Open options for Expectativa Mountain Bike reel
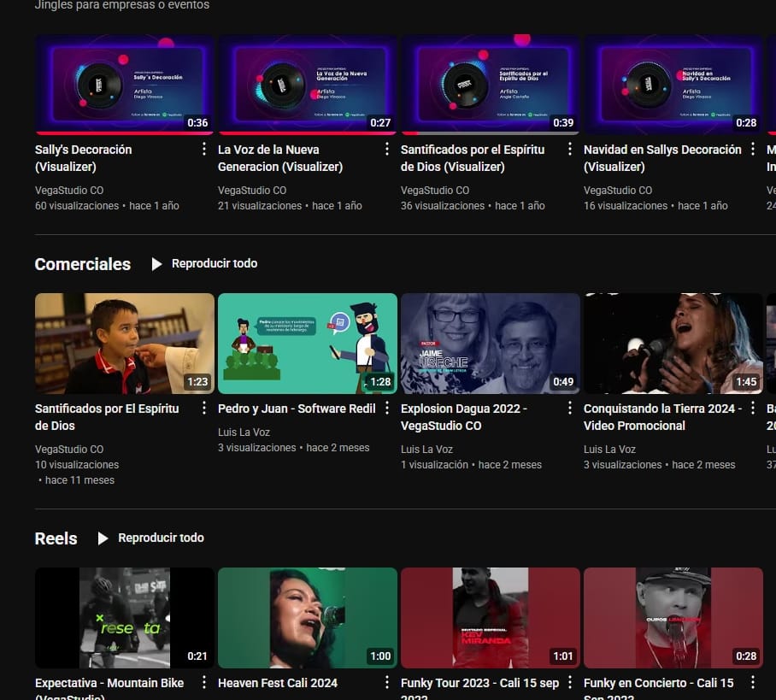The height and width of the screenshot is (700, 776). [x=203, y=682]
